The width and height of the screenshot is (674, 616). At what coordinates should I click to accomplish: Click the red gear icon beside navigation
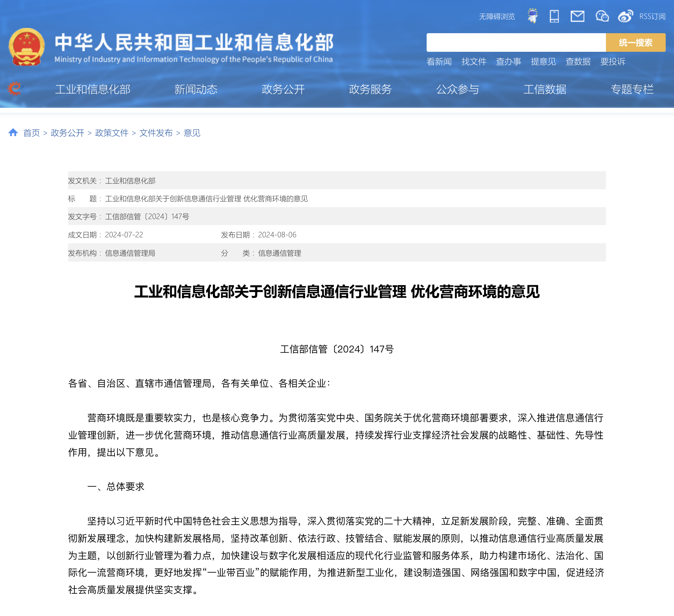[x=15, y=89]
